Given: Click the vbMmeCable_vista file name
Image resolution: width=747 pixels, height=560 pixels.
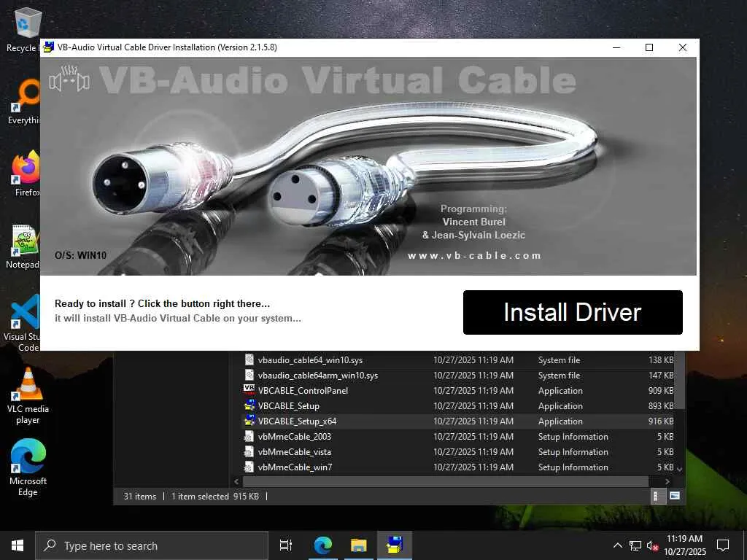Looking at the screenshot, I should pos(295,451).
